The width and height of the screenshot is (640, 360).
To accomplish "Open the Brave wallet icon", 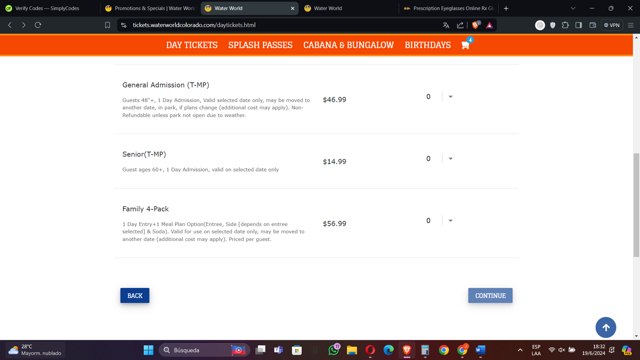I will [x=592, y=25].
